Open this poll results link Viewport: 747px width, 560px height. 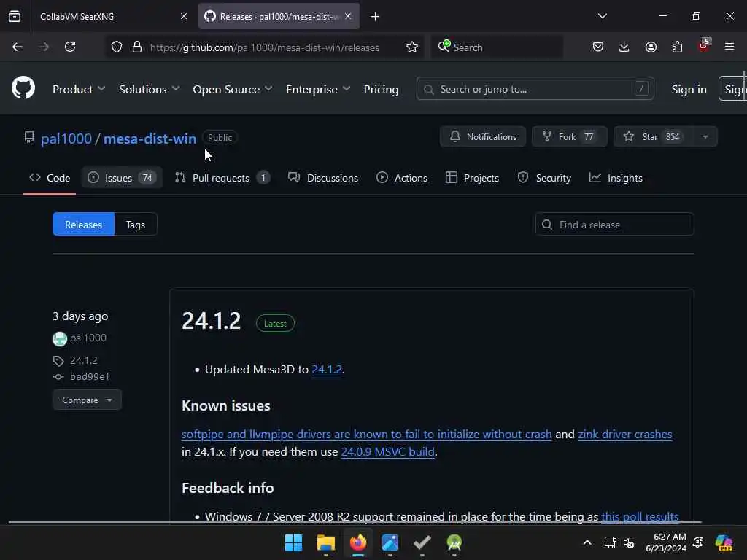(x=640, y=517)
